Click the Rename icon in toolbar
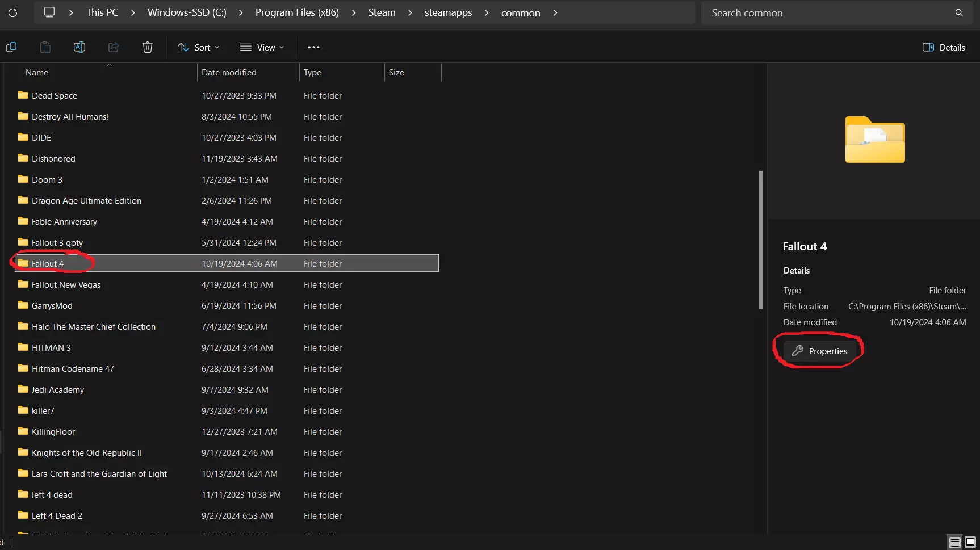 (x=79, y=47)
